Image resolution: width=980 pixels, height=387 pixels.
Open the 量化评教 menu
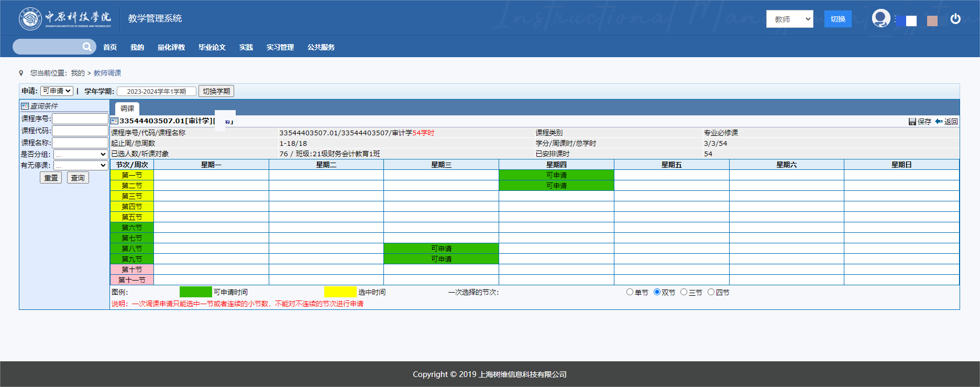171,47
